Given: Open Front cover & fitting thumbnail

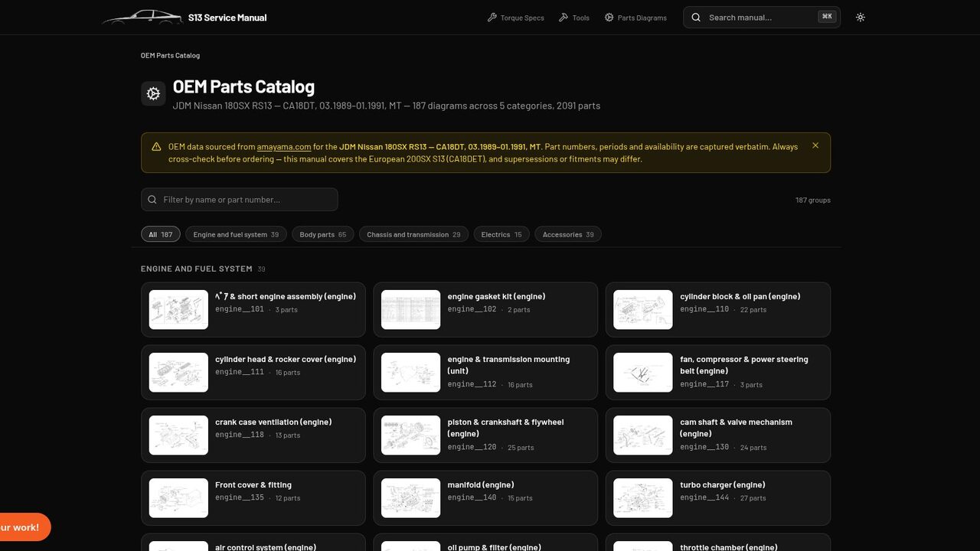Looking at the screenshot, I should pyautogui.click(x=178, y=498).
